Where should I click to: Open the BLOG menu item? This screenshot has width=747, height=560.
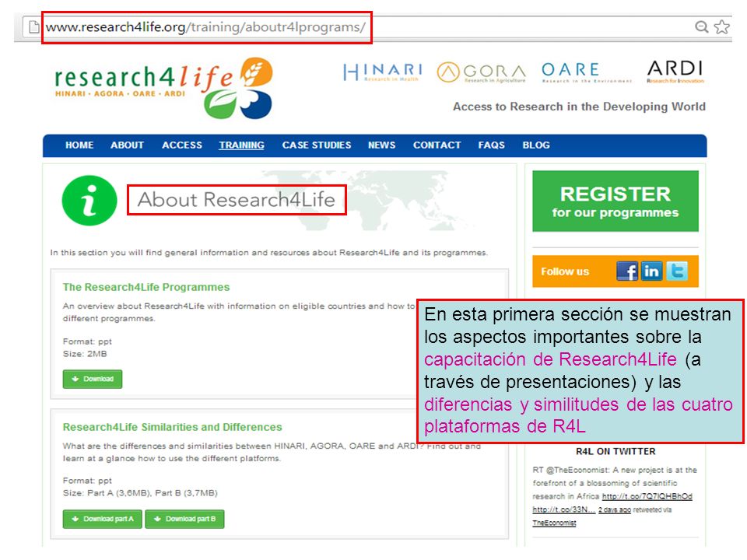tap(536, 145)
